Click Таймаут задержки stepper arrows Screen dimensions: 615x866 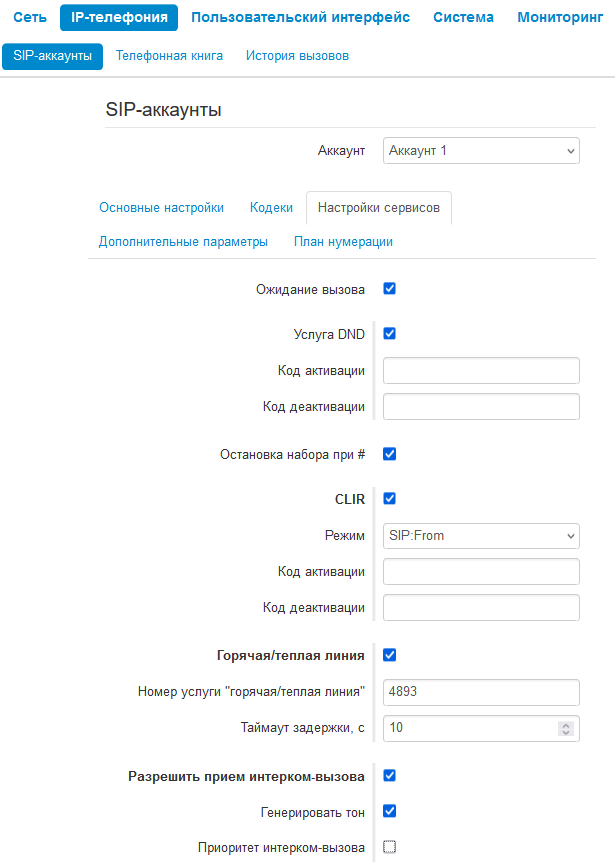coord(565,728)
